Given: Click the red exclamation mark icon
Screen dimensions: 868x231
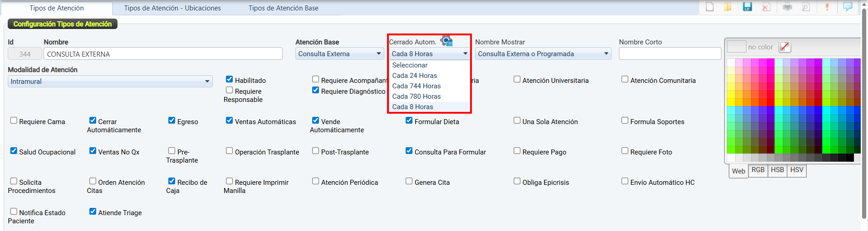Looking at the screenshot, I should [x=827, y=7].
